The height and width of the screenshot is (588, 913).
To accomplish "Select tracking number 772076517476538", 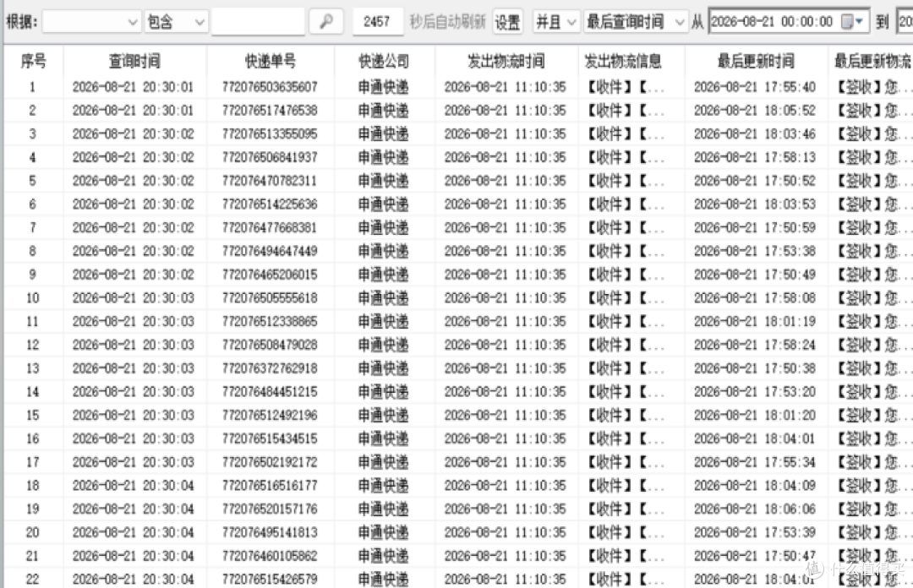I will pos(270,111).
